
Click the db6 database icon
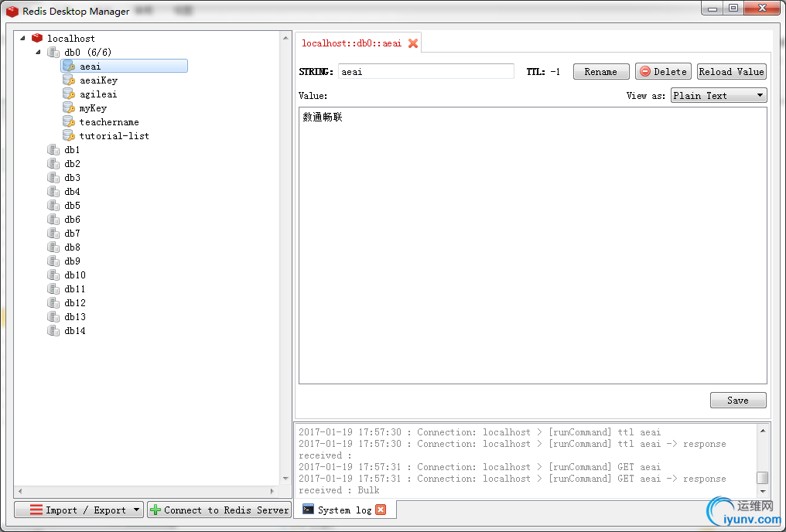[x=53, y=220]
